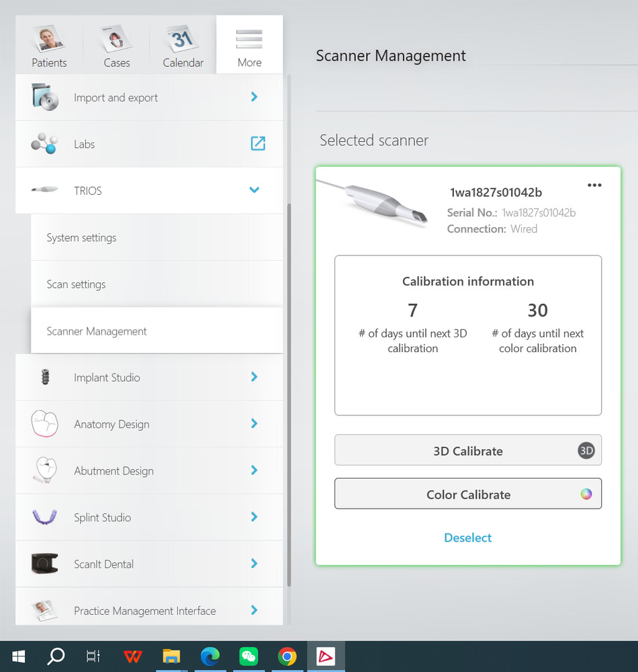Expand the Implant Studio chevron
The height and width of the screenshot is (672, 638).
(x=255, y=377)
